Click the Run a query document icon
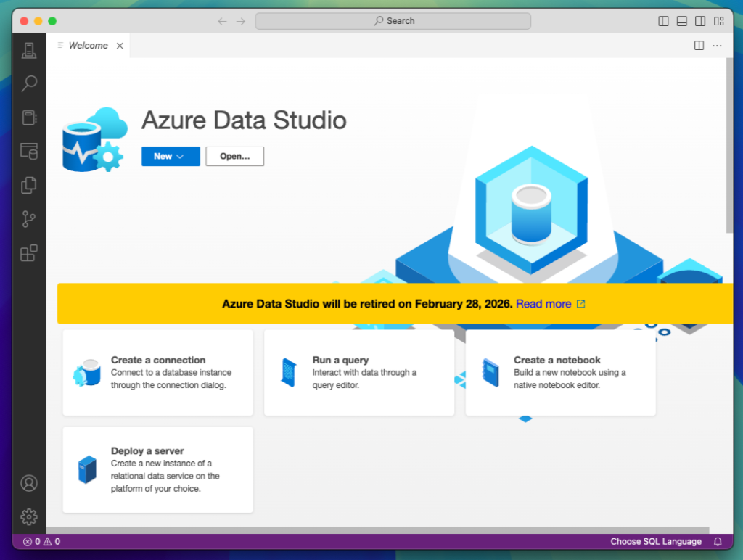The width and height of the screenshot is (743, 560). [x=289, y=373]
